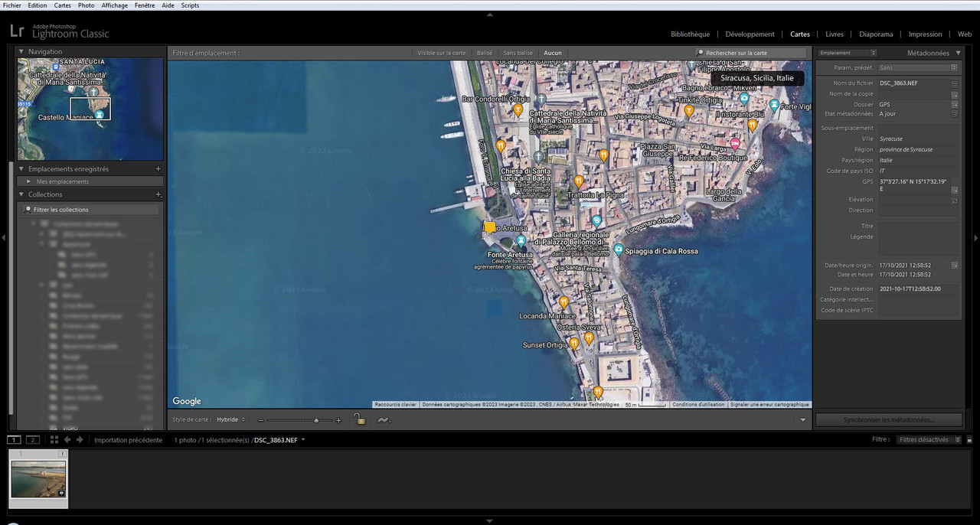Zoom out map with minus button
980x525 pixels.
coord(261,420)
